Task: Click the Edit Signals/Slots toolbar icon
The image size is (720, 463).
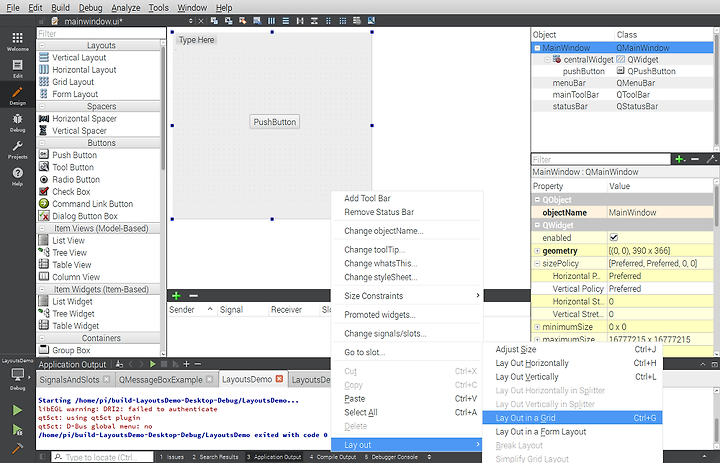Action: 228,21
